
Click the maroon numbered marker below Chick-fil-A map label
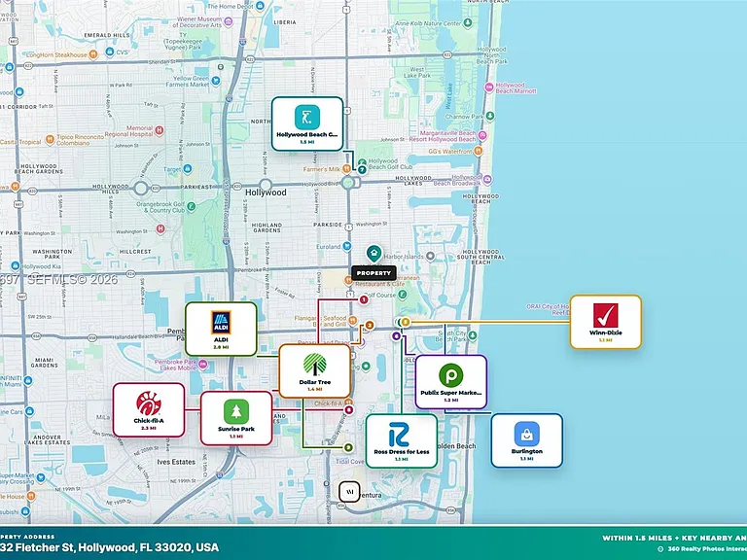click(x=350, y=410)
